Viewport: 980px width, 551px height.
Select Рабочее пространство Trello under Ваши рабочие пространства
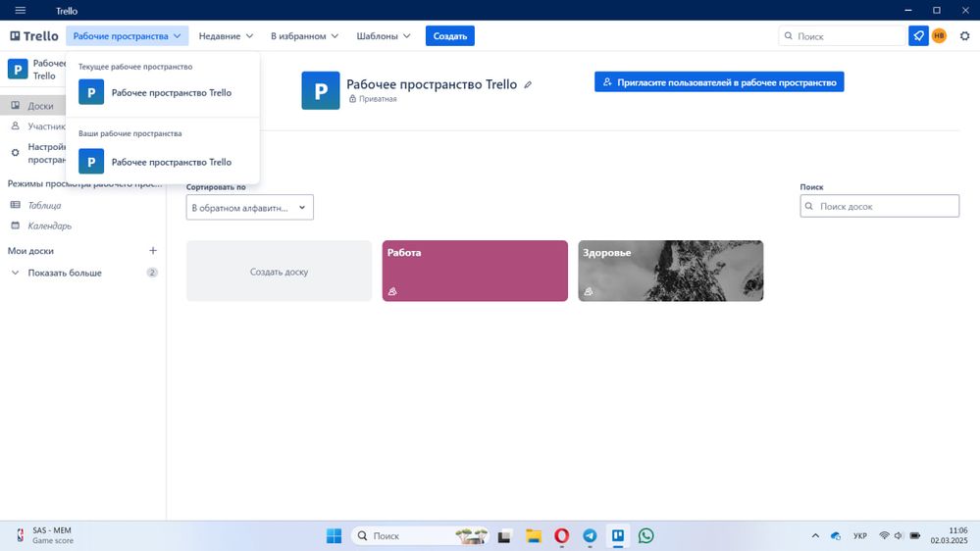(163, 162)
